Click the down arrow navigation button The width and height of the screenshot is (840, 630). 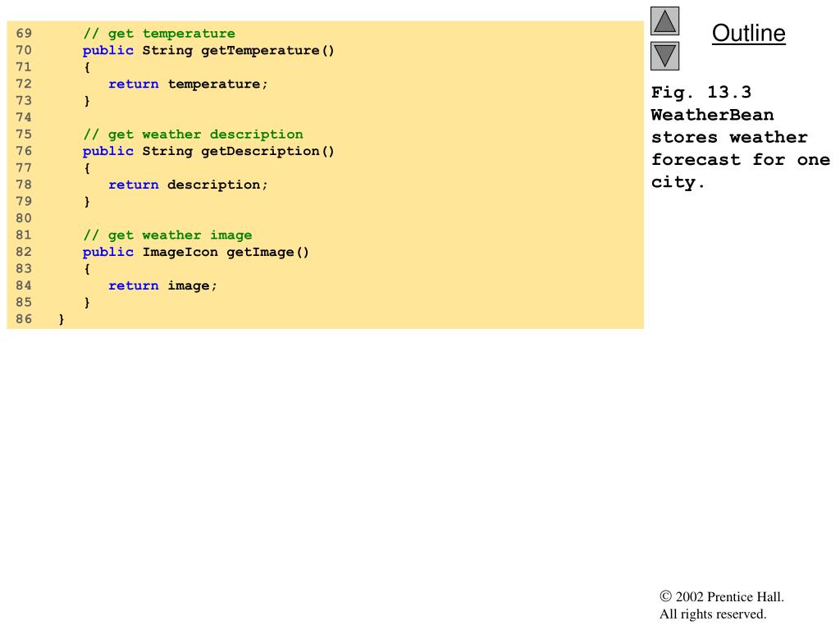pos(664,57)
